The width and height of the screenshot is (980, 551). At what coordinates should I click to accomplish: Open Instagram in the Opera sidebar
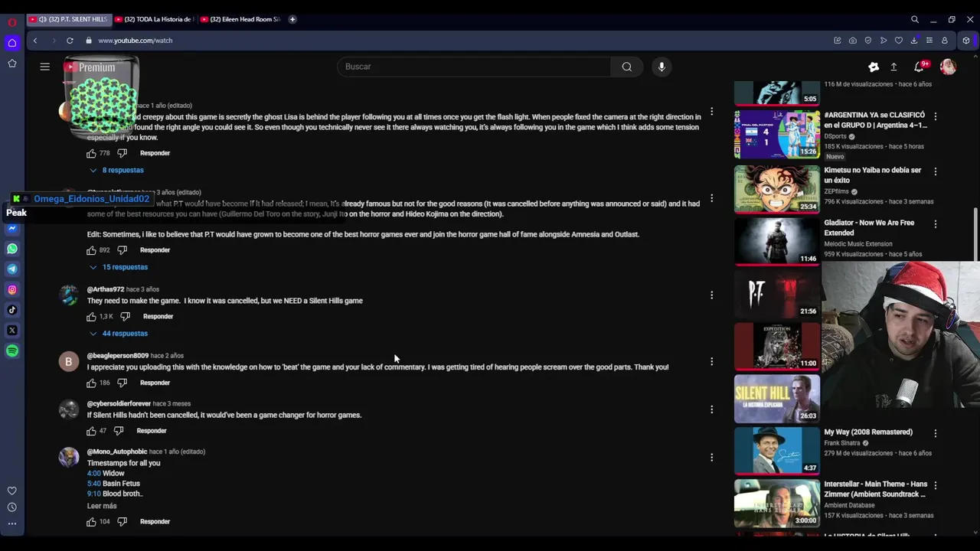(x=12, y=289)
